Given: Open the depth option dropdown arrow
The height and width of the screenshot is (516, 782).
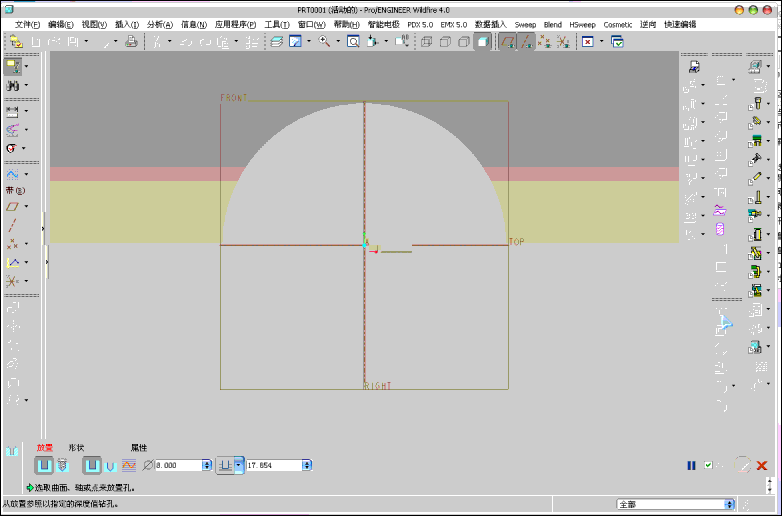Looking at the screenshot, I should [238, 465].
